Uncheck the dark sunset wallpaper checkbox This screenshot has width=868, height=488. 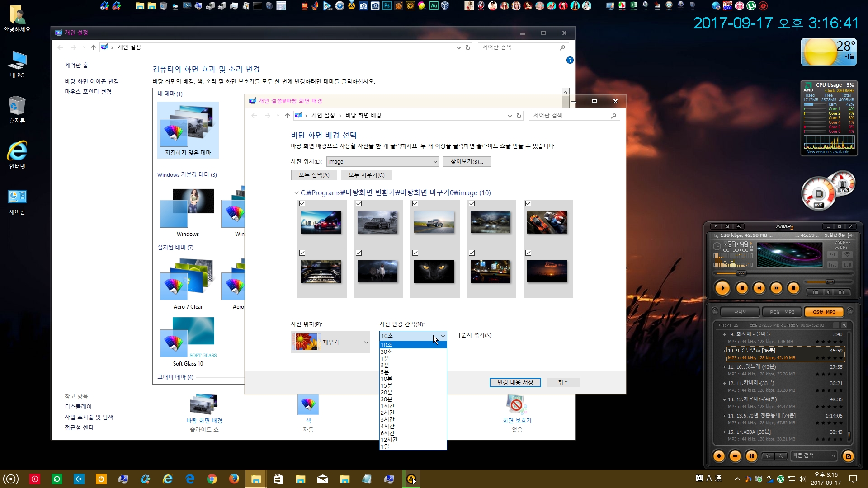tap(528, 253)
